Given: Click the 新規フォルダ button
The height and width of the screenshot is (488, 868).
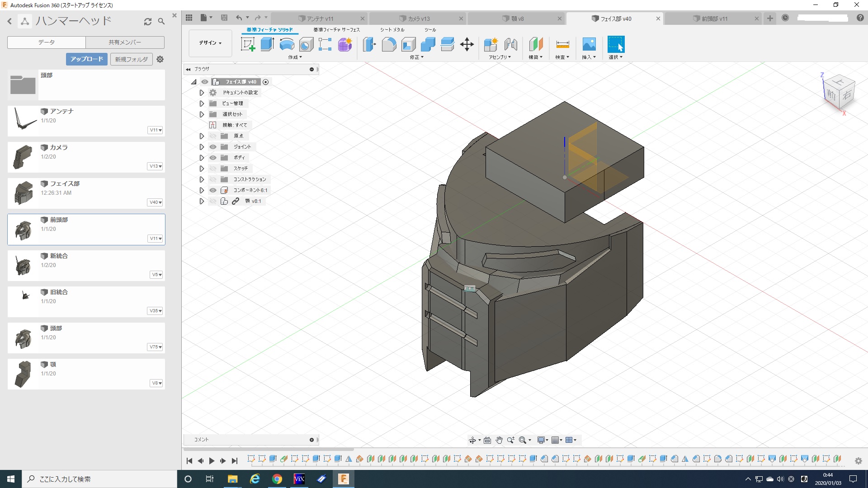Looking at the screenshot, I should coord(131,59).
